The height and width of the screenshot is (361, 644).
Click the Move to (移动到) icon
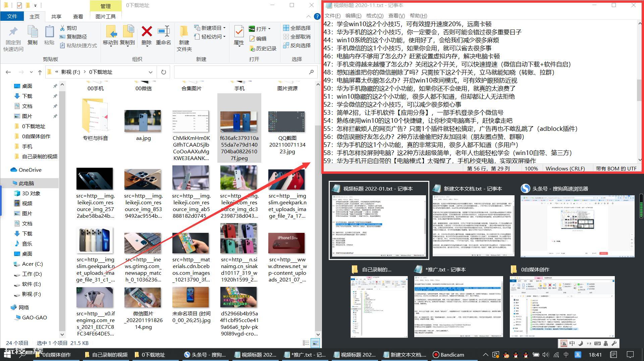[111, 32]
